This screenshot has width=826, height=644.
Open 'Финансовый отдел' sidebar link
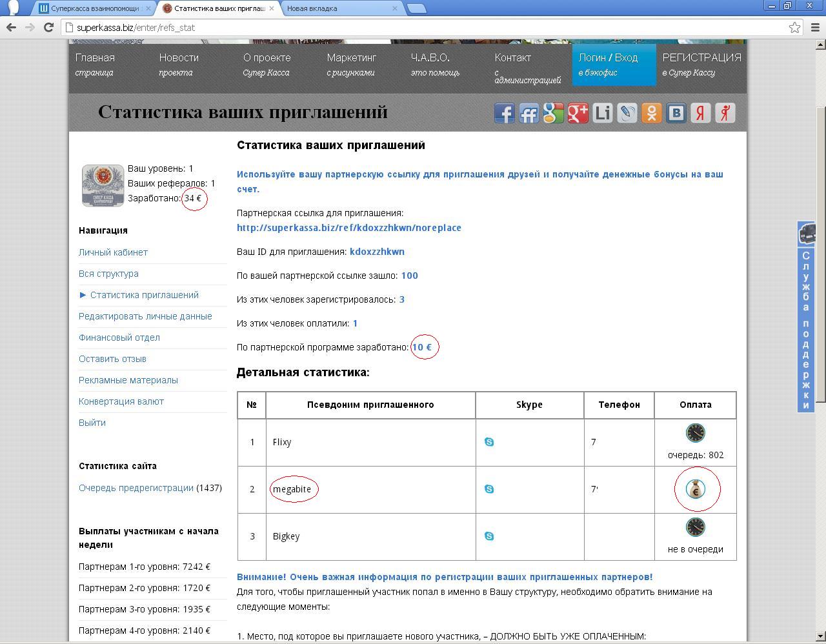point(119,337)
